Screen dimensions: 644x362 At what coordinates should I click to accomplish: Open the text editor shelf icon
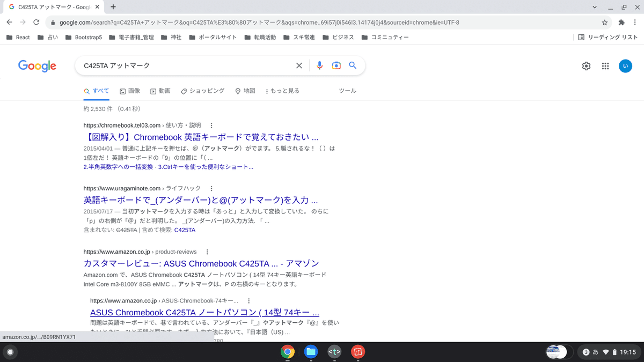(x=334, y=352)
